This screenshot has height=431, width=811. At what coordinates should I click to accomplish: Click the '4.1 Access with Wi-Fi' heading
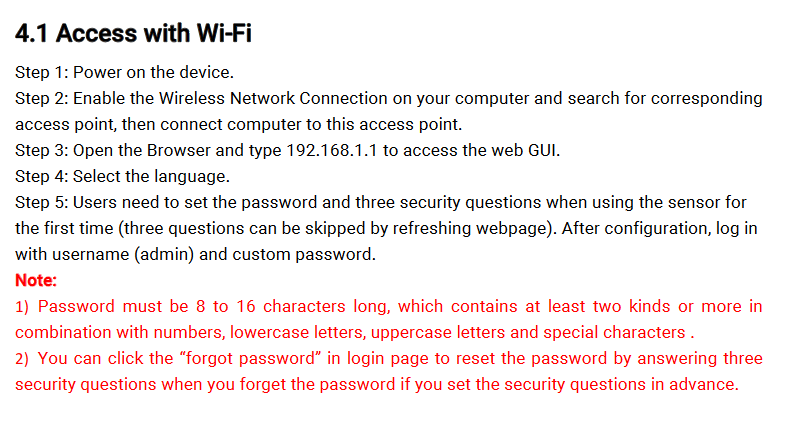[x=133, y=34]
